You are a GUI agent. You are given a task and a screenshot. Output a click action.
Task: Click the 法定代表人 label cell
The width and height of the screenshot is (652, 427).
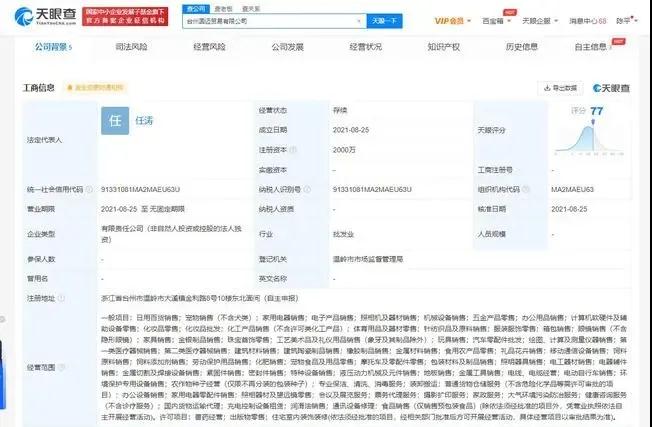60,140
